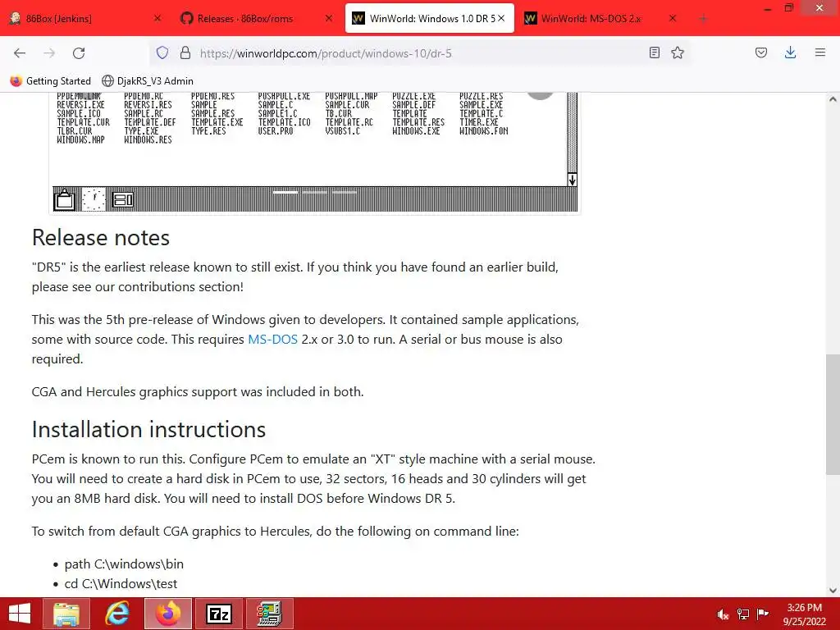Open the Action Center flag icon
The height and width of the screenshot is (630, 840).
coord(763,614)
